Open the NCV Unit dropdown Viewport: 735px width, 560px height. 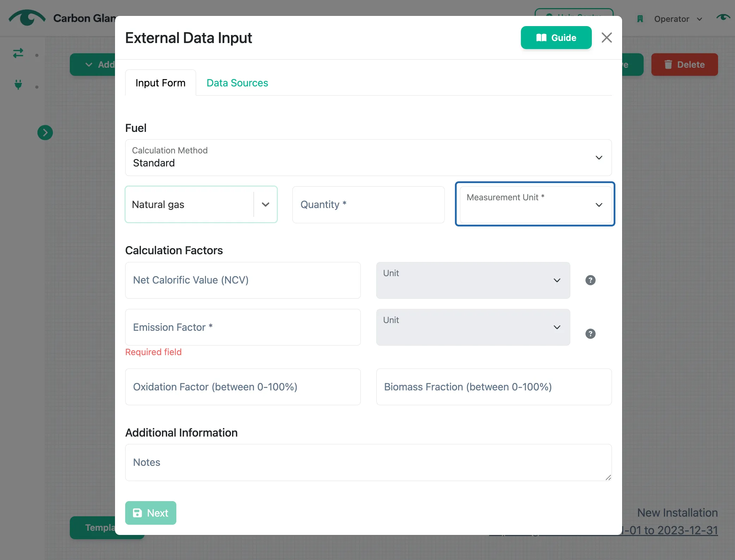click(x=473, y=280)
